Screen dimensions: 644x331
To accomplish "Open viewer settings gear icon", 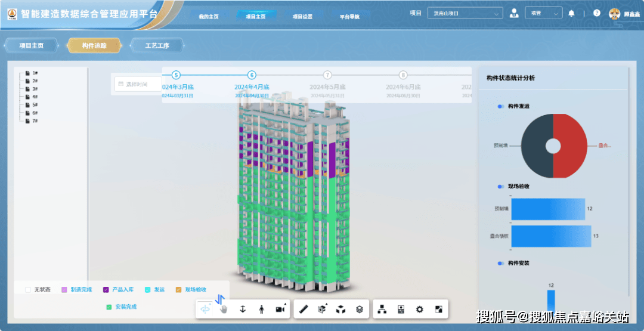I will click(x=420, y=309).
